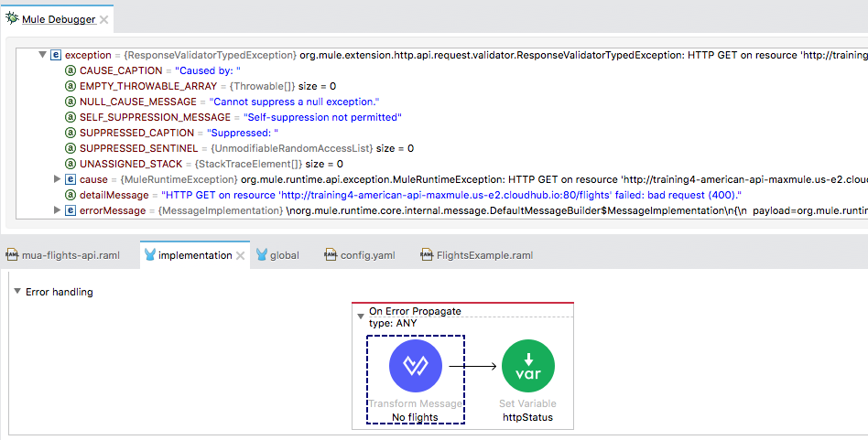Select the "Caused by: " value
This screenshot has width=868, height=440.
tap(208, 70)
